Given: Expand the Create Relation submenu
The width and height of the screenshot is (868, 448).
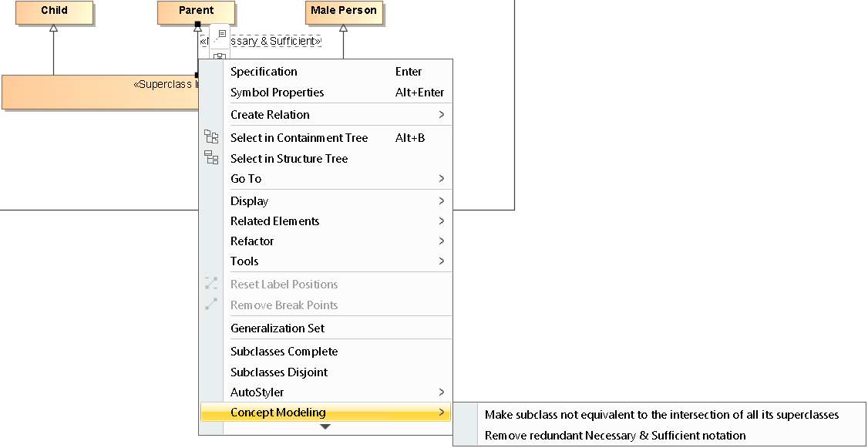Looking at the screenshot, I should point(441,114).
